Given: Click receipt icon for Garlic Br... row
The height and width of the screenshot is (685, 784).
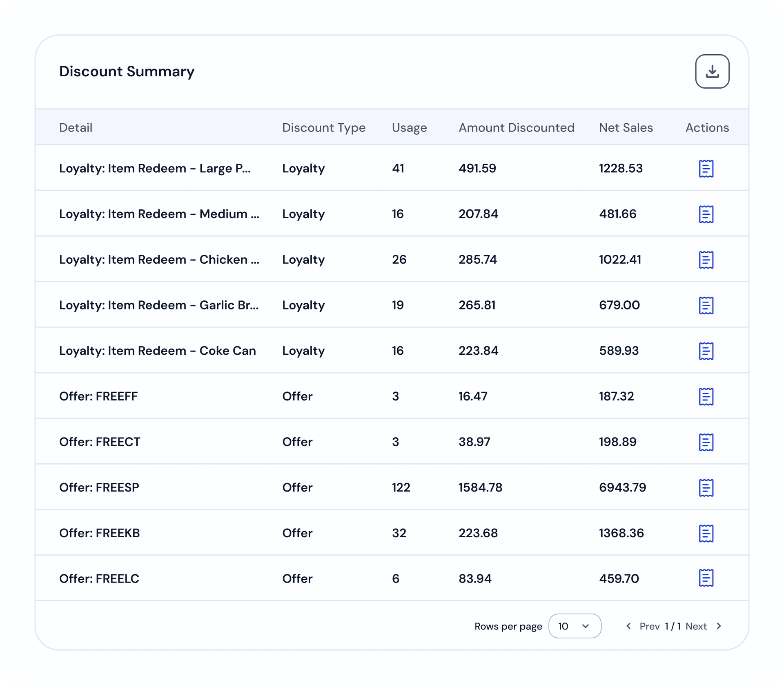Looking at the screenshot, I should (706, 305).
